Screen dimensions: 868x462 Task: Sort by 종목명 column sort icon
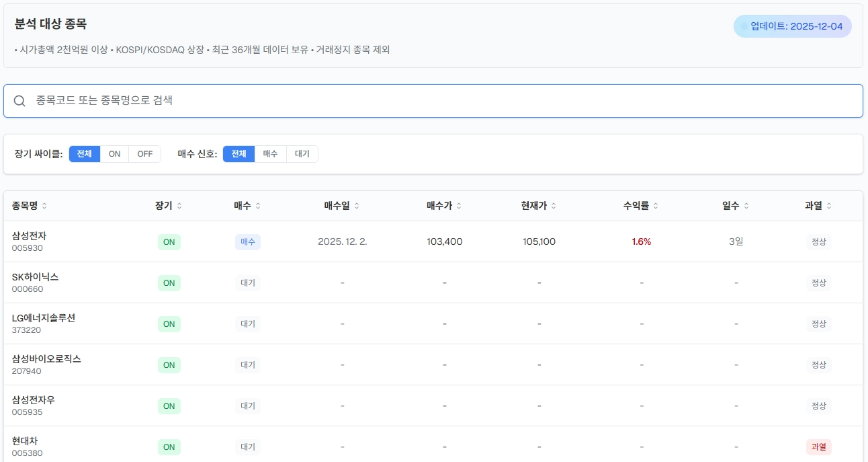click(44, 206)
